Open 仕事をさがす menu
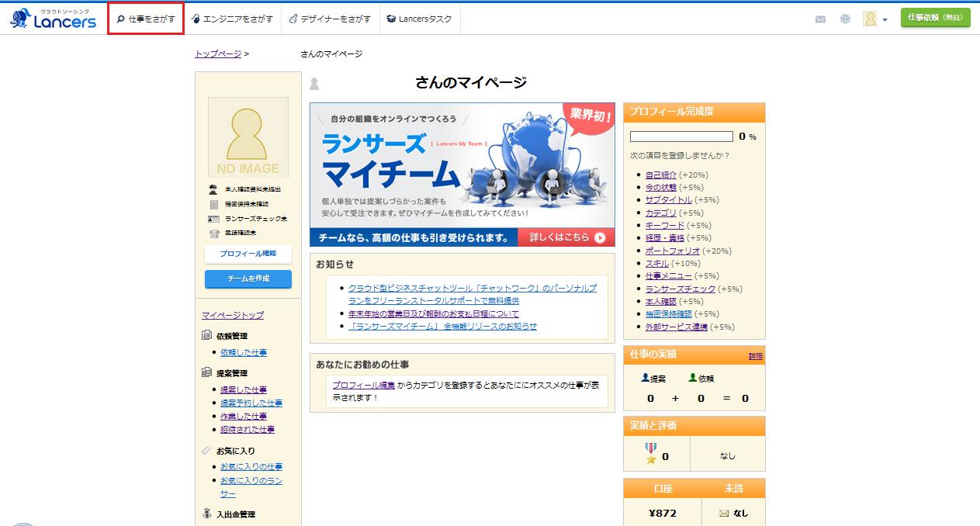This screenshot has width=980, height=526. click(x=146, y=19)
